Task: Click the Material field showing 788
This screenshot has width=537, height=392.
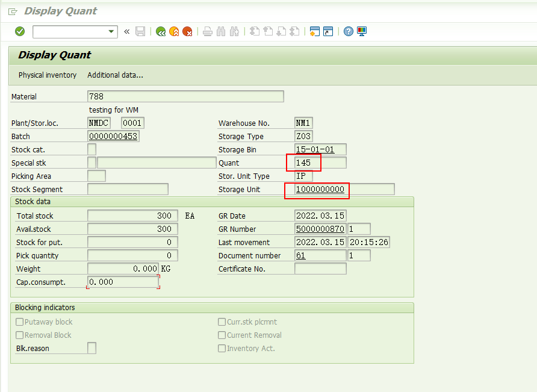Action: click(185, 96)
